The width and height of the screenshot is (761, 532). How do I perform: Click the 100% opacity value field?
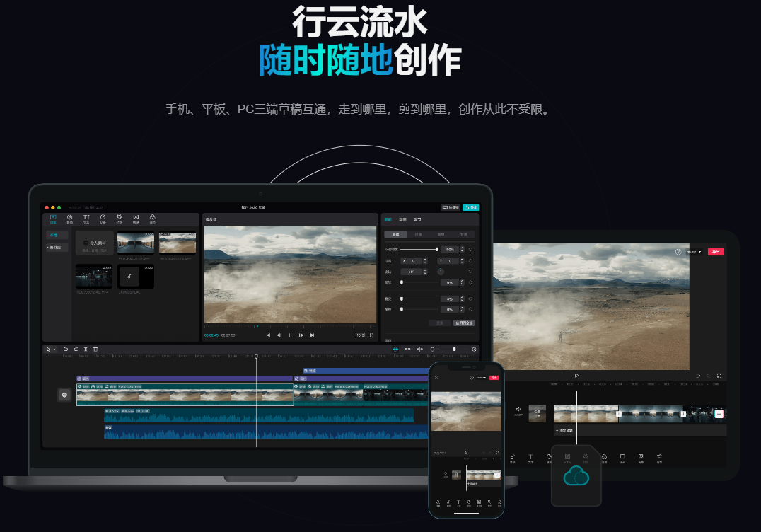(x=449, y=249)
